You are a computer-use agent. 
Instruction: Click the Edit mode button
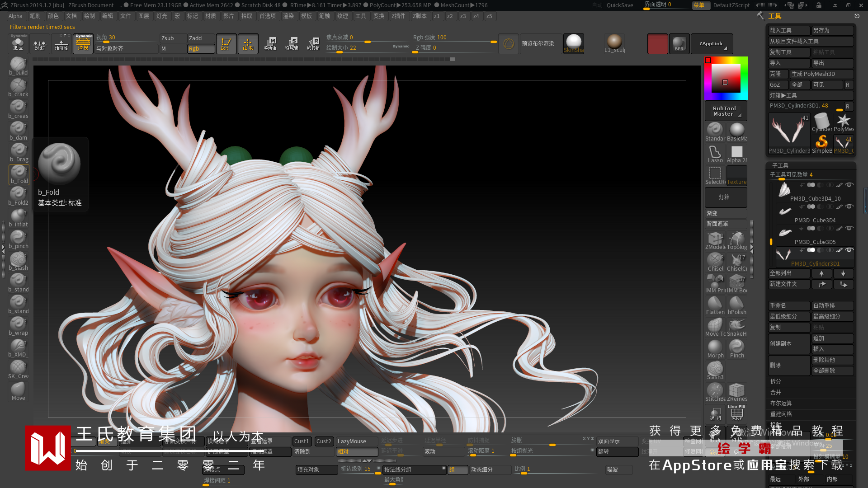tap(226, 44)
